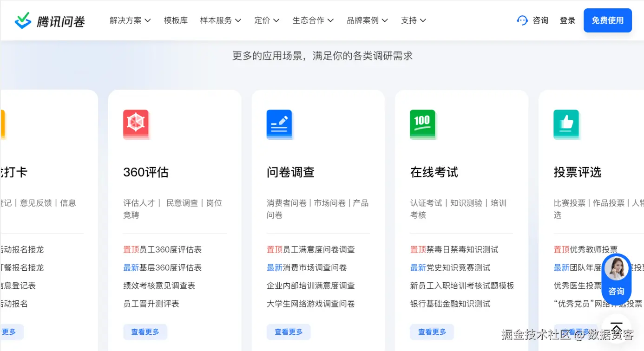Expand the 定价 dropdown menu
Screen dimensions: 644x351
(267, 20)
